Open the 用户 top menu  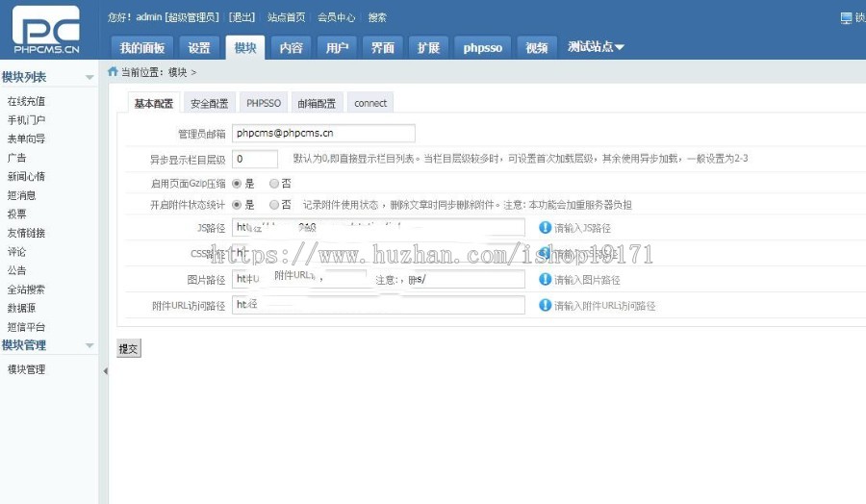(x=337, y=47)
